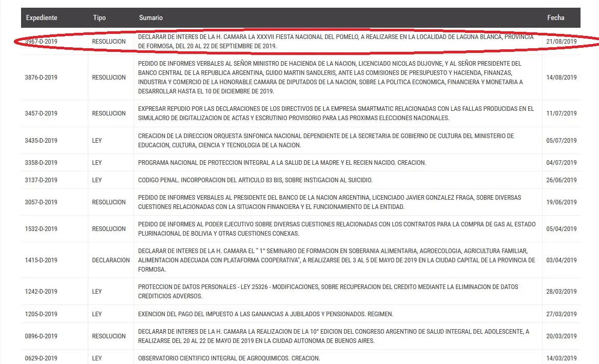Click the date 05/04/2019

561,229
